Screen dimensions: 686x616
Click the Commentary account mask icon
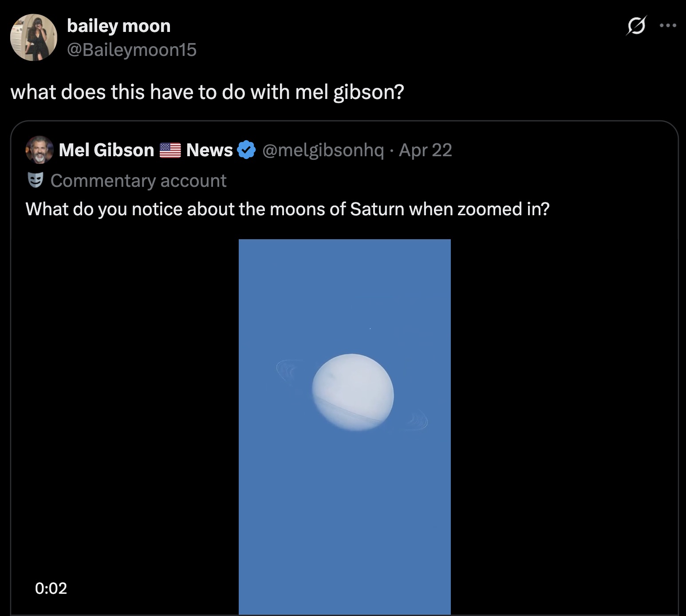click(35, 180)
